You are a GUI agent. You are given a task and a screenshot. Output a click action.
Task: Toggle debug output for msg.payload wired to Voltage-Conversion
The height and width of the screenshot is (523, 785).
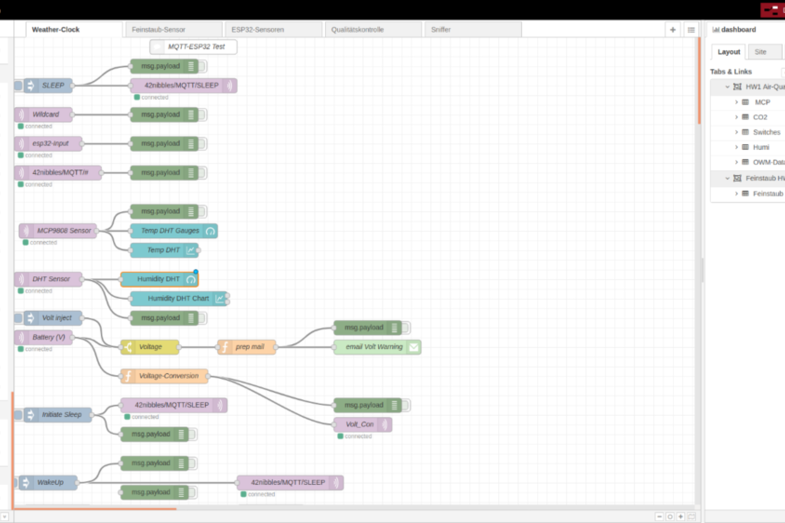406,405
